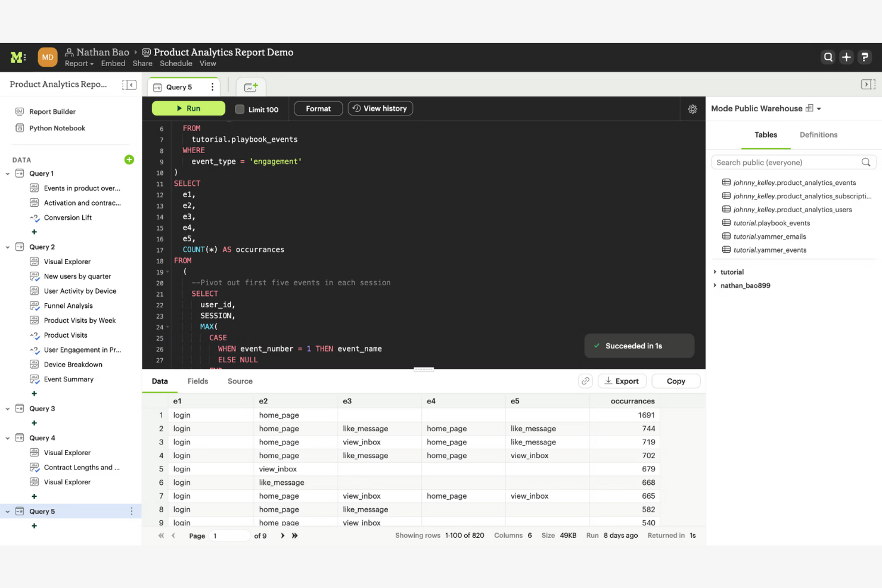Viewport: 882px width, 588px height.
Task: Open the query editor settings gear
Action: pos(692,109)
